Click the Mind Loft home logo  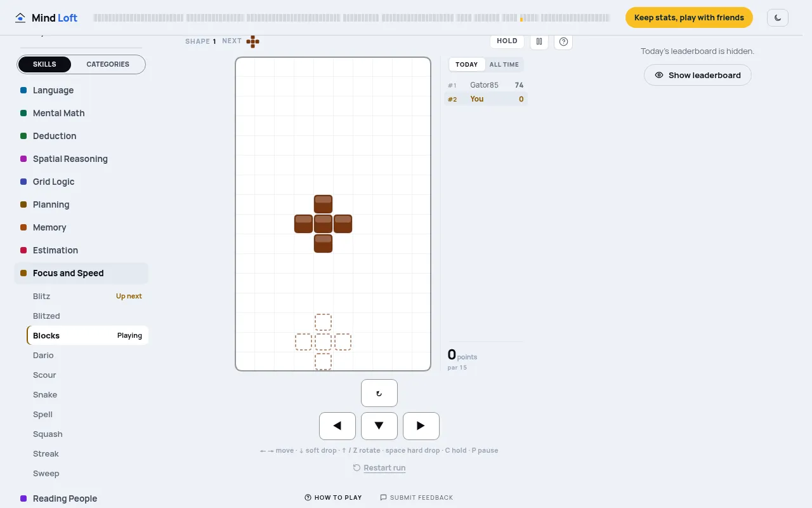pyautogui.click(x=46, y=18)
